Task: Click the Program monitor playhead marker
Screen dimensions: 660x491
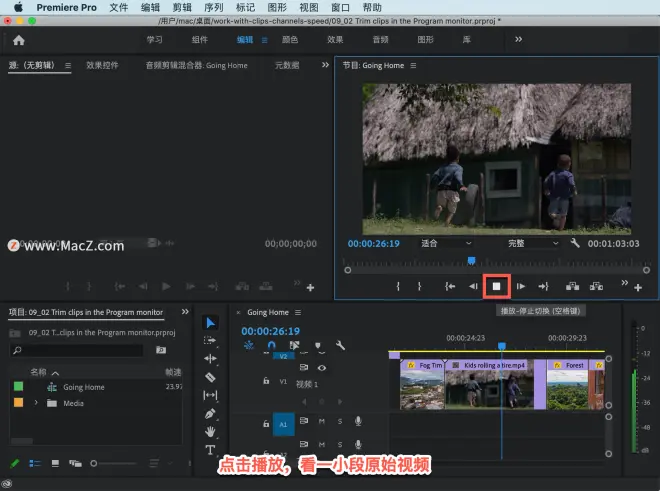Action: (x=471, y=261)
